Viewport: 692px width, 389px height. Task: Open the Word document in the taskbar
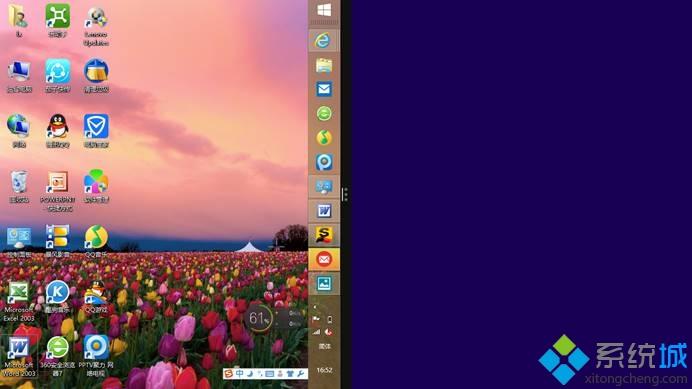[324, 211]
